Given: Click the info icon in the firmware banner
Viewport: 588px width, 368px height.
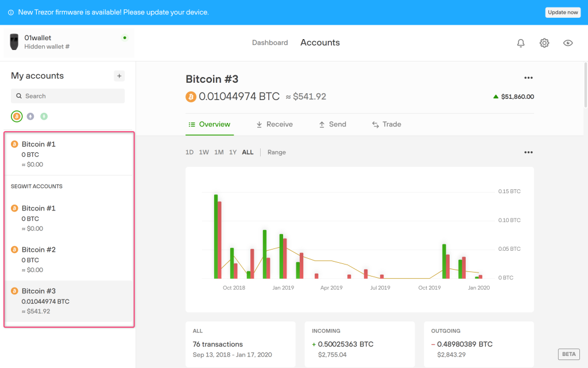Looking at the screenshot, I should 11,13.
